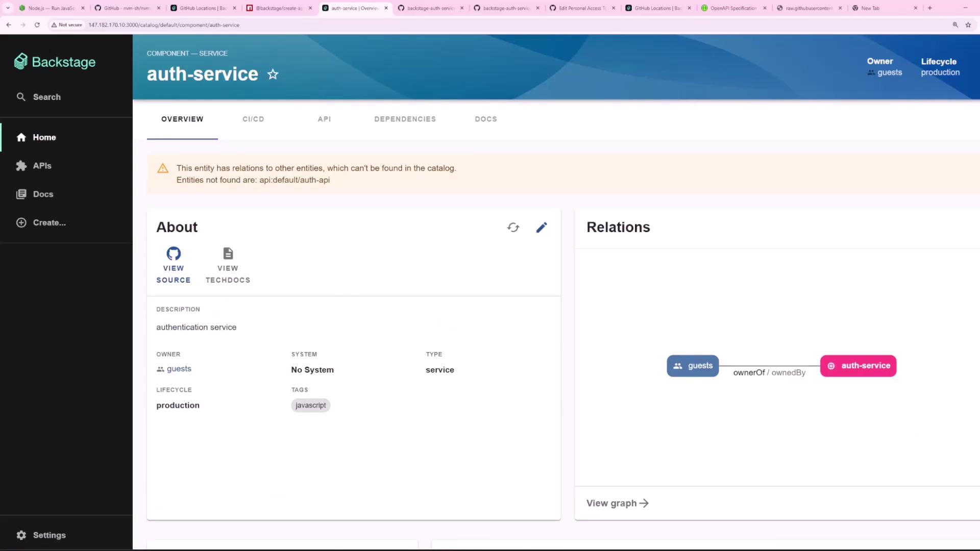
Task: Click the edit metadata pencil icon
Action: pyautogui.click(x=542, y=228)
